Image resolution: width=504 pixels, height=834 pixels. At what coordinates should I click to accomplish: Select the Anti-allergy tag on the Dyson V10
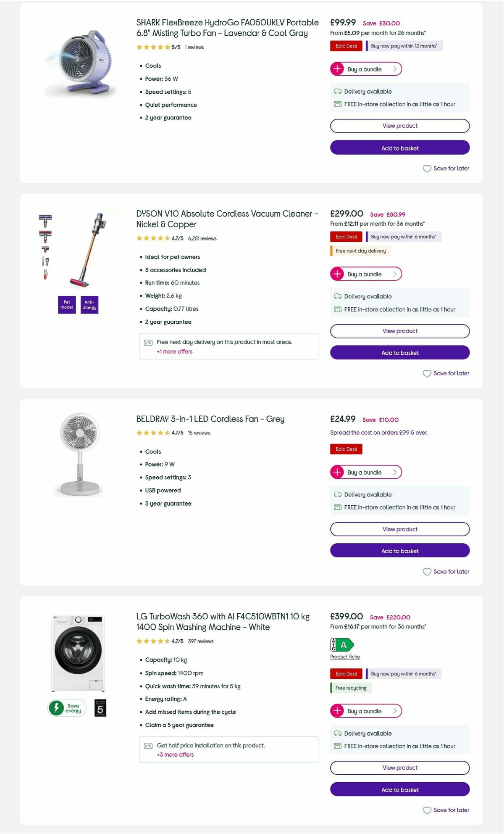coord(89,304)
